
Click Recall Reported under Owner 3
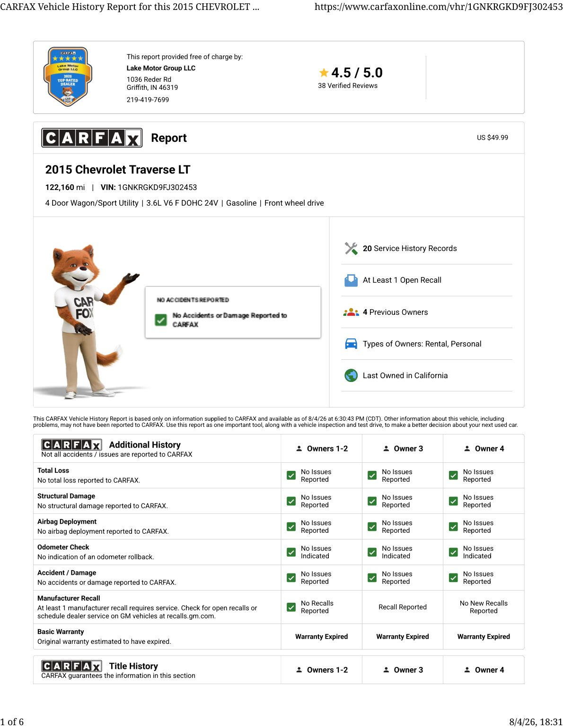point(403,607)
